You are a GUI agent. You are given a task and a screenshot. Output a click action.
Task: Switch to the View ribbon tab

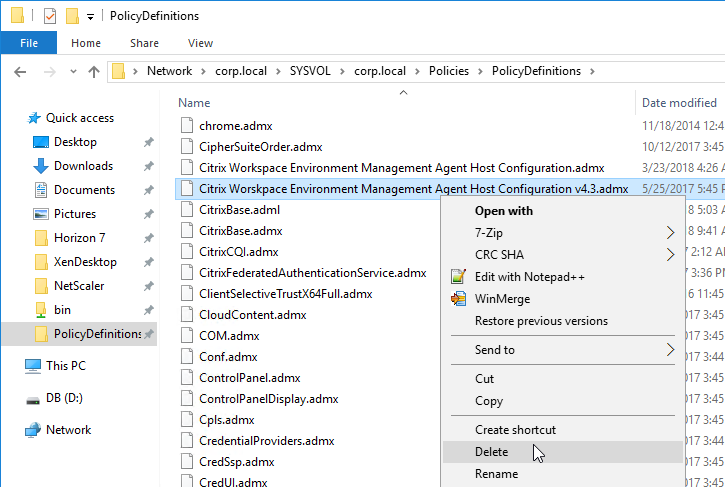click(x=200, y=43)
